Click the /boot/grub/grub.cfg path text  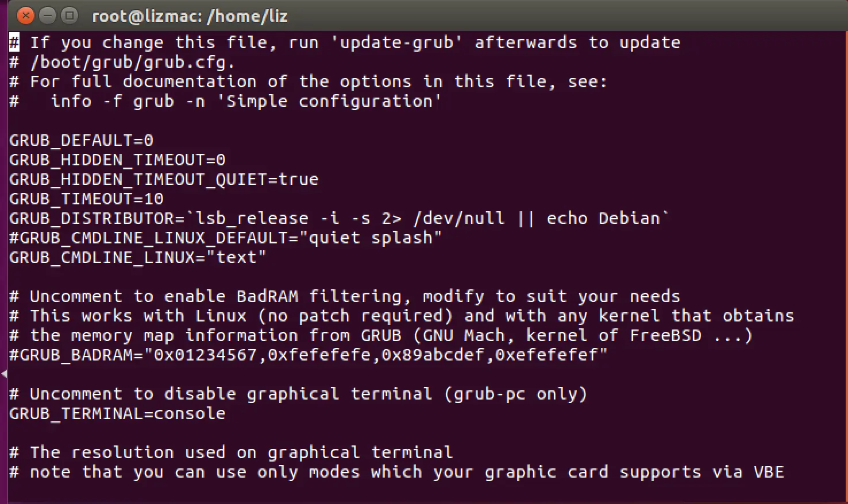click(x=133, y=62)
